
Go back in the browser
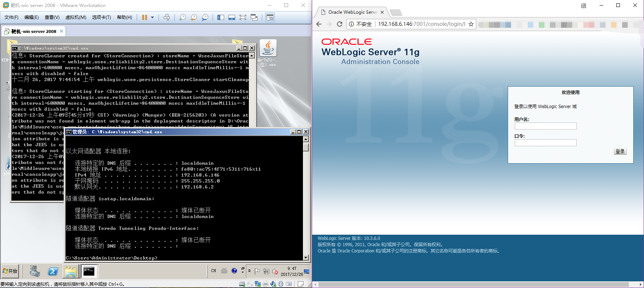click(319, 24)
